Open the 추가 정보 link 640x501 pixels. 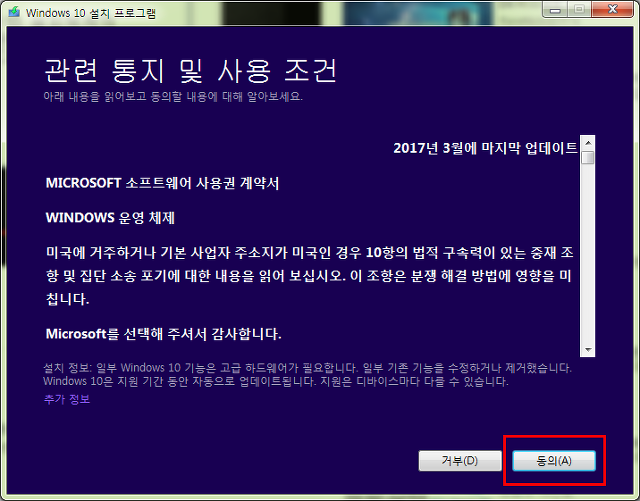tap(67, 399)
